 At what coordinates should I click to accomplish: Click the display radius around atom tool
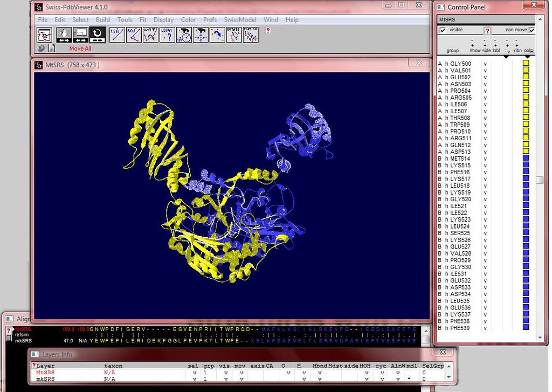coord(184,35)
